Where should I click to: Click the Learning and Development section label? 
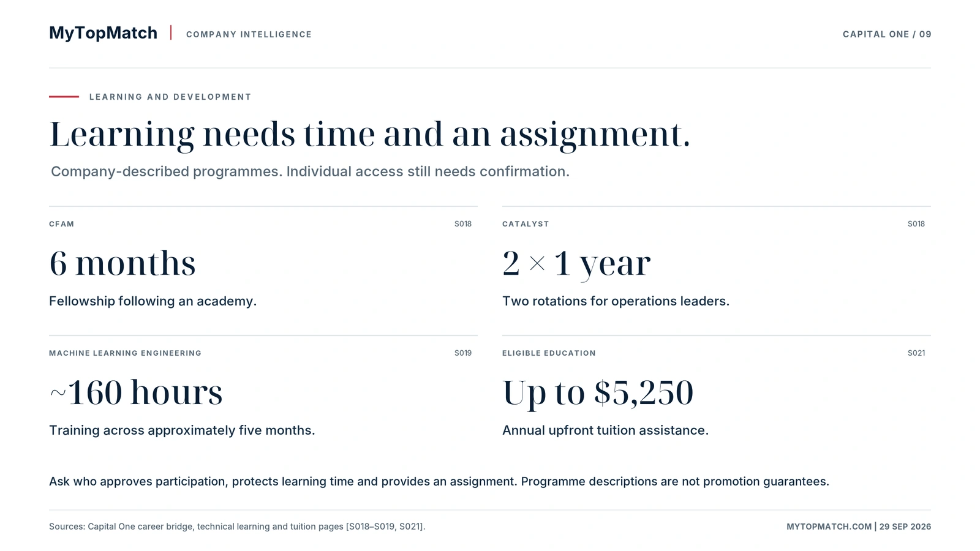[x=170, y=97]
